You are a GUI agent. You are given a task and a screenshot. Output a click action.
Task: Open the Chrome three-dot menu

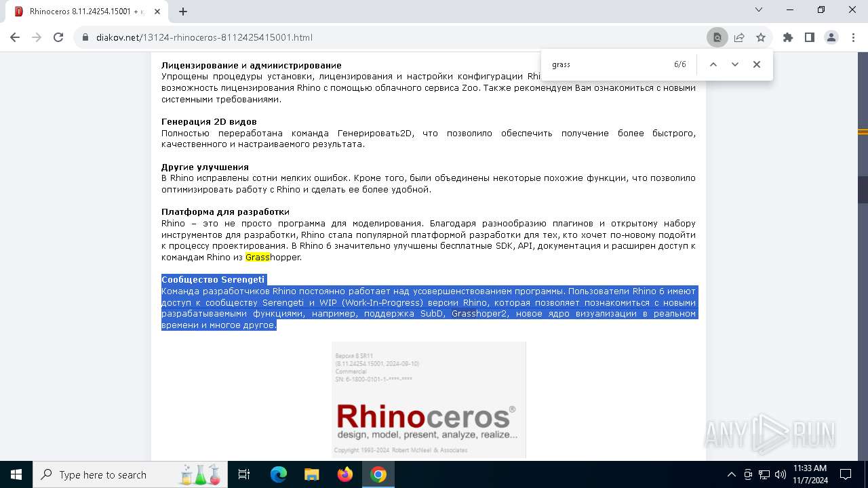(853, 37)
